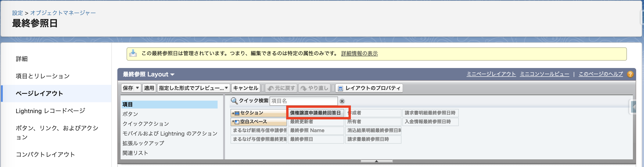Select the まるなげ新規与信申請参照 field
644x167 pixels.
[258, 130]
